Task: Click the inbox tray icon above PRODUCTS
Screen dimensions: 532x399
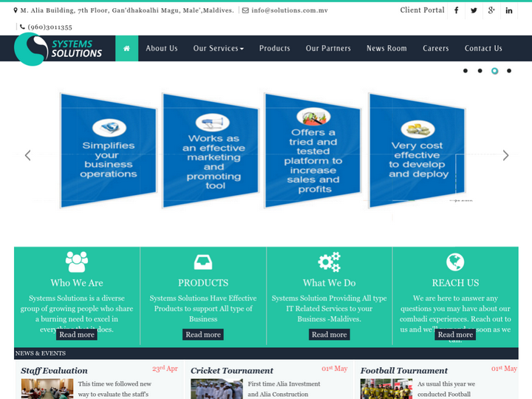Action: click(203, 262)
